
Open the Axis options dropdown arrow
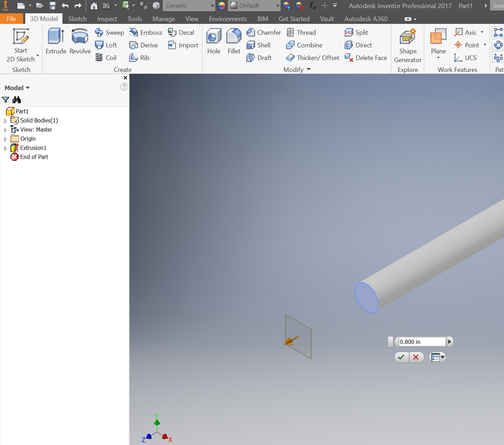(x=482, y=32)
